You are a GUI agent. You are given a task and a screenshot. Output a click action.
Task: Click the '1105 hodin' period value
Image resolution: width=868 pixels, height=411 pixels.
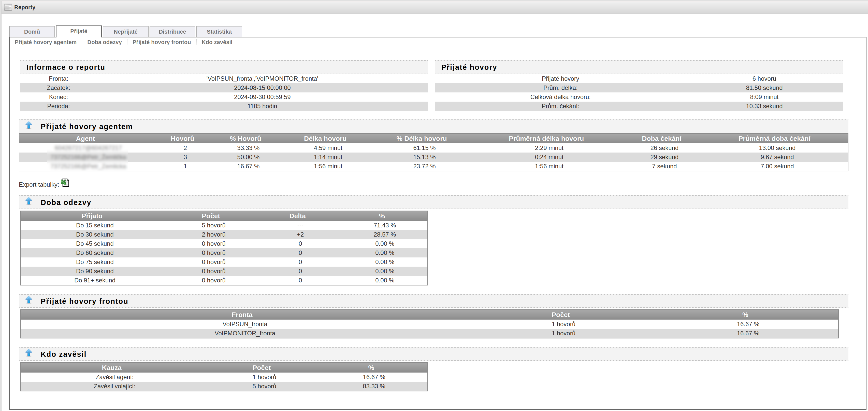point(262,106)
